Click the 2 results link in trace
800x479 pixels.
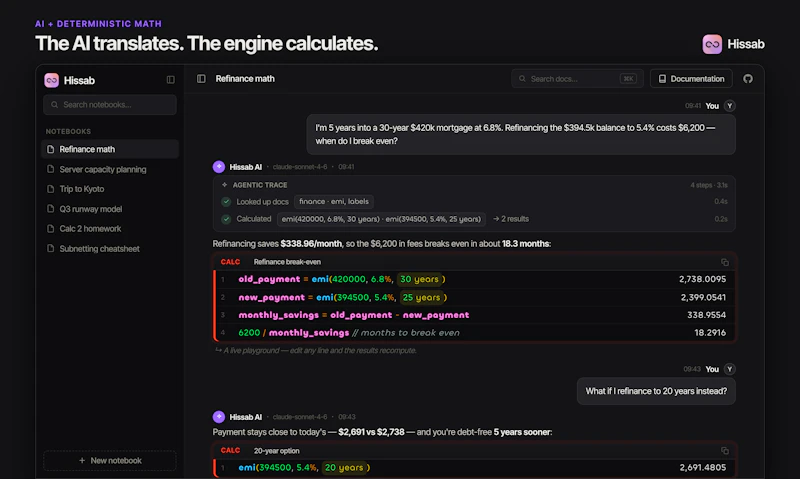pos(511,219)
